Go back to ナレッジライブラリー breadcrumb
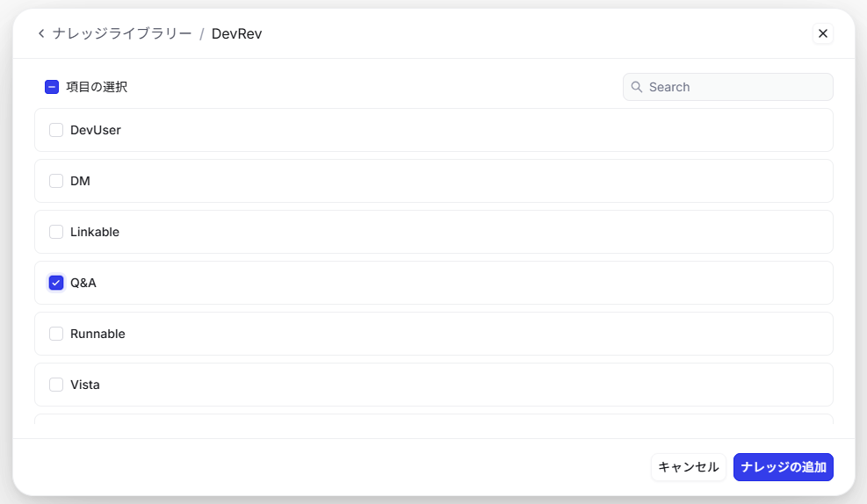This screenshot has width=867, height=504. click(121, 33)
